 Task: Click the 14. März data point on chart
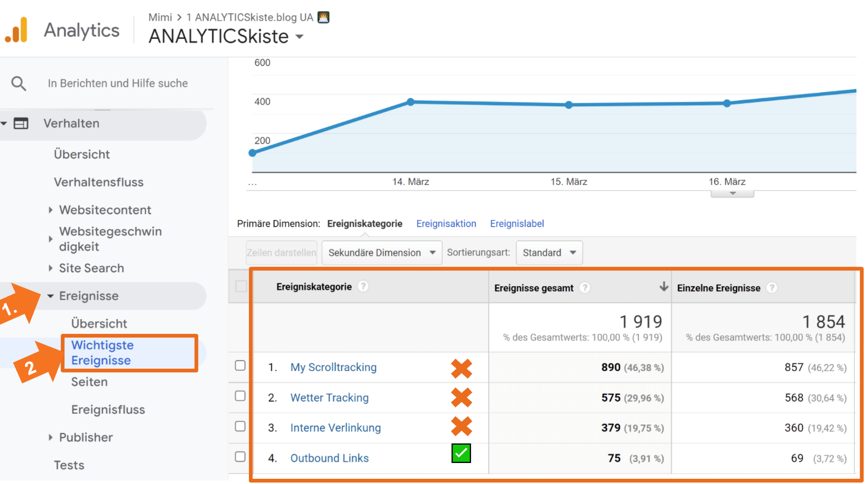tap(411, 102)
